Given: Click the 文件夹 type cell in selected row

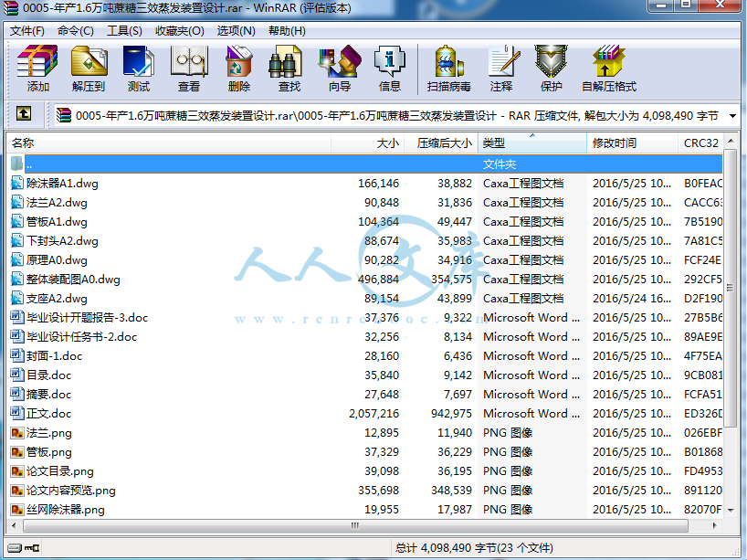Looking at the screenshot, I should coord(500,164).
